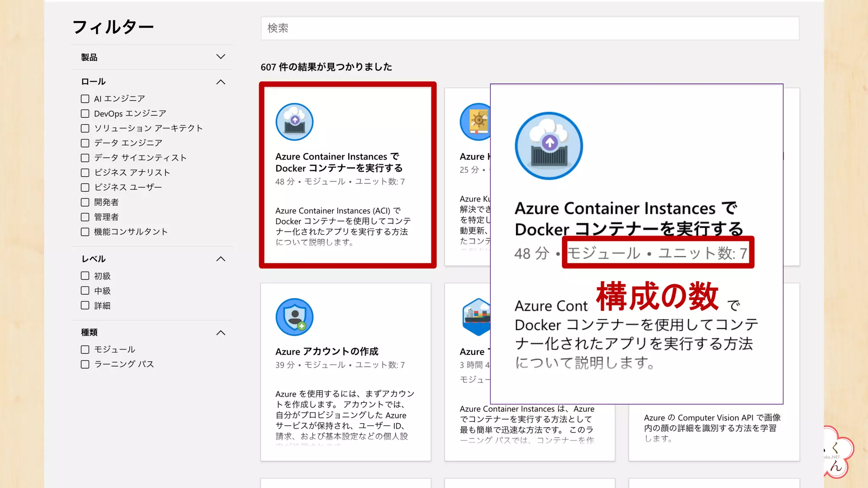Image resolution: width=868 pixels, height=488 pixels.
Task: Collapse the レベル filter section
Action: click(220, 259)
